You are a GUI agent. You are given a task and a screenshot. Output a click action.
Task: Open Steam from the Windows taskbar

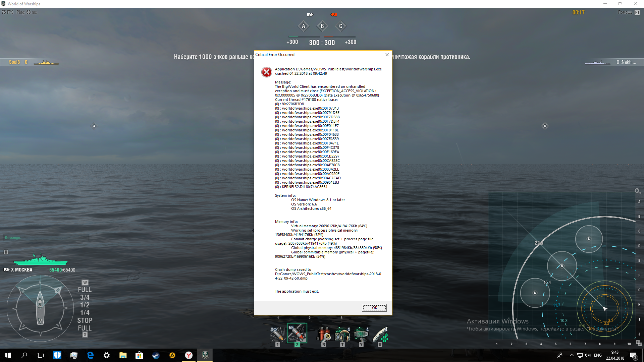tap(156, 355)
